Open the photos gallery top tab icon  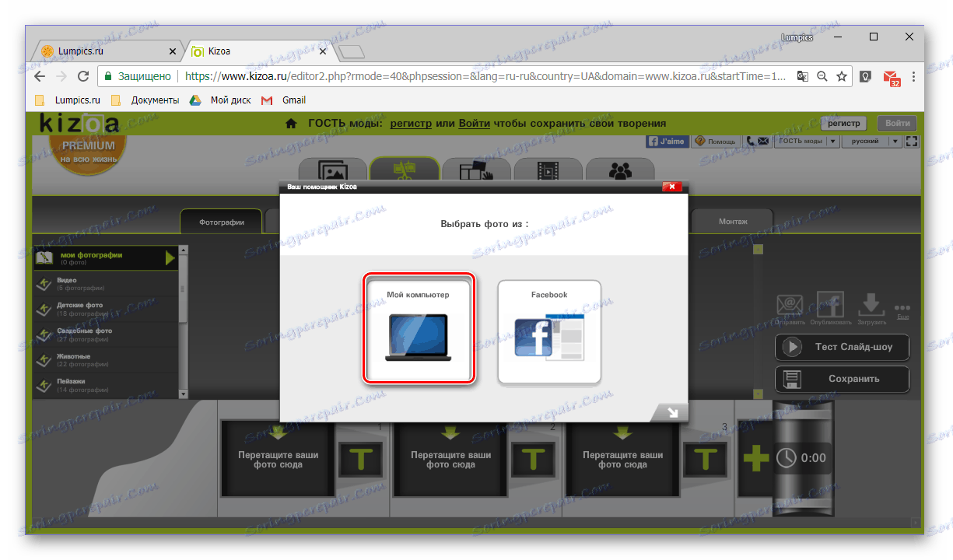pos(333,170)
